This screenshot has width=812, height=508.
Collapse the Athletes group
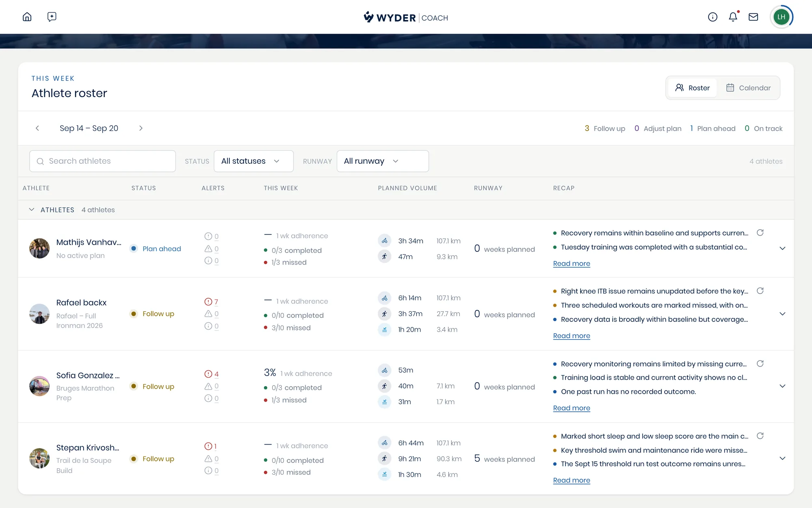(x=32, y=210)
